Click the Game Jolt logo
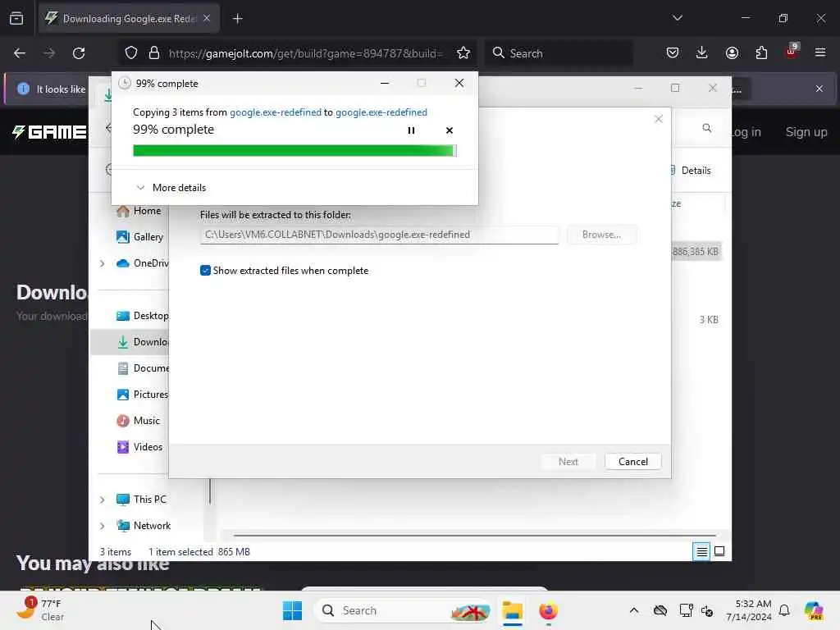 click(x=49, y=132)
